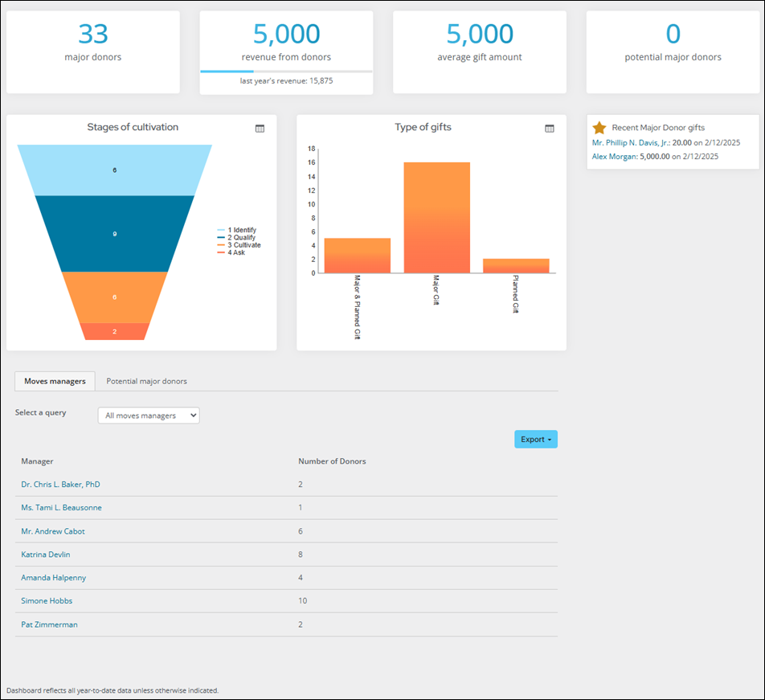Open Mr. Phillip N. Davis, Jr. donor link

coord(631,143)
